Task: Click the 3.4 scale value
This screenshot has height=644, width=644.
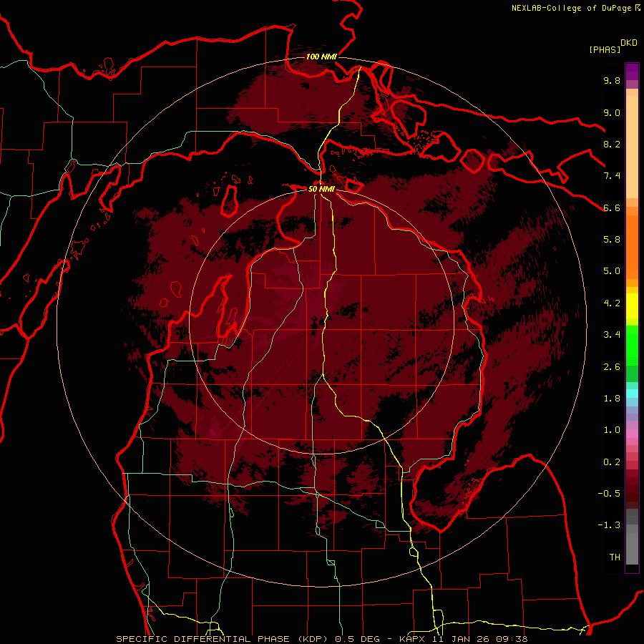Action: point(612,335)
